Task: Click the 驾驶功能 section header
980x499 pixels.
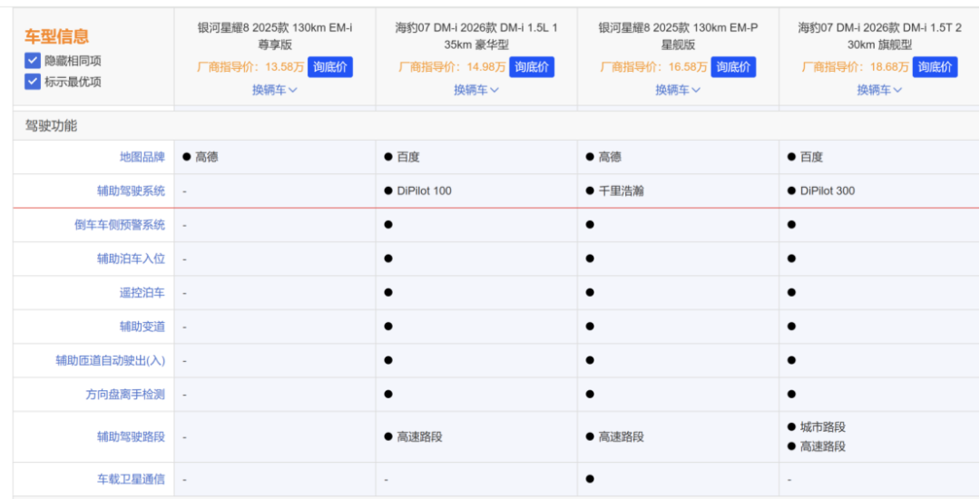Action: coord(51,125)
